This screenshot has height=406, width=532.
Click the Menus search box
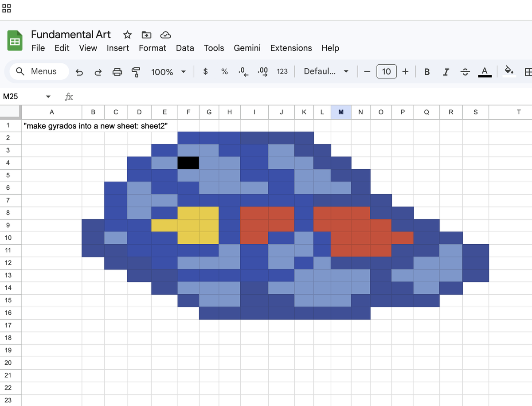[x=39, y=71]
